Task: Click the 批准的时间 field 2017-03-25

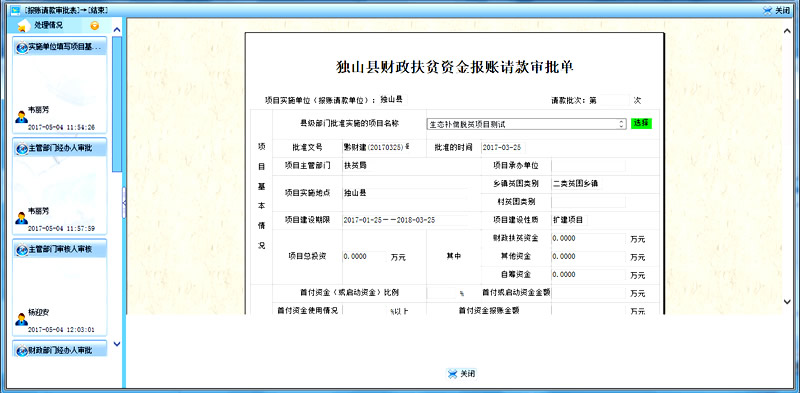Action: coord(503,147)
